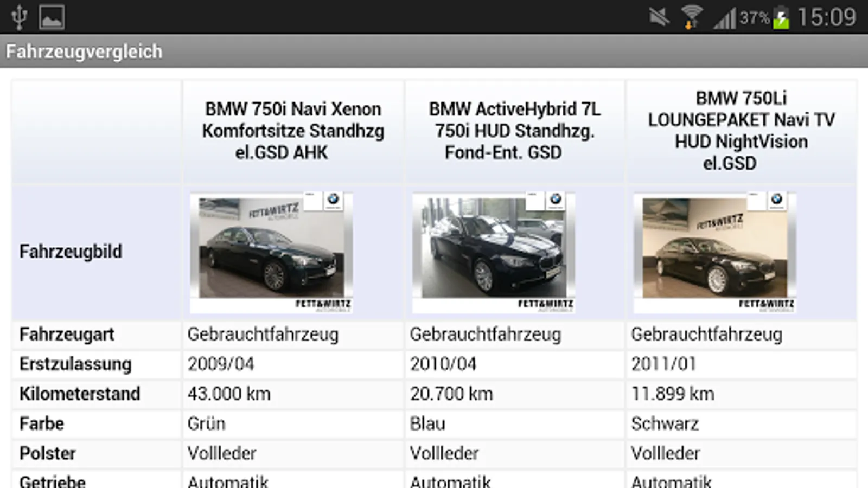Select the Erstzulassung row label
The width and height of the screenshot is (868, 488).
[x=75, y=364]
